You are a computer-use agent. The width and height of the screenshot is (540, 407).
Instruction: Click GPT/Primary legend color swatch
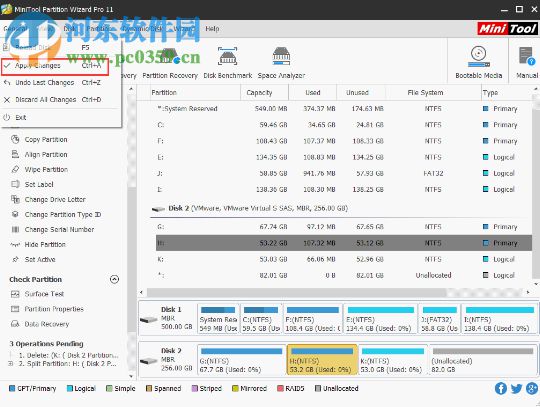[x=12, y=389]
